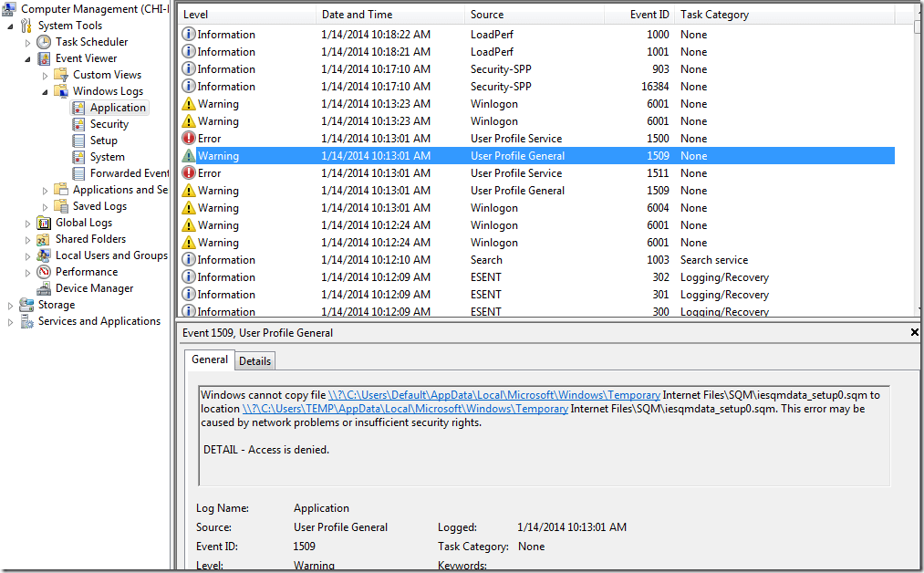Viewport: 924px width, 573px height.
Task: Click the Event Viewer icon in tree
Action: [x=44, y=58]
